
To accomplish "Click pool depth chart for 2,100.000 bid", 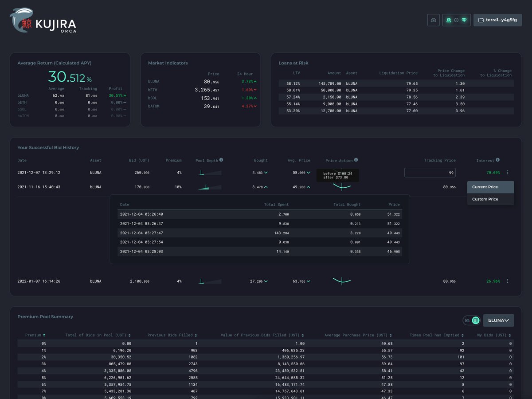I will coord(210,281).
